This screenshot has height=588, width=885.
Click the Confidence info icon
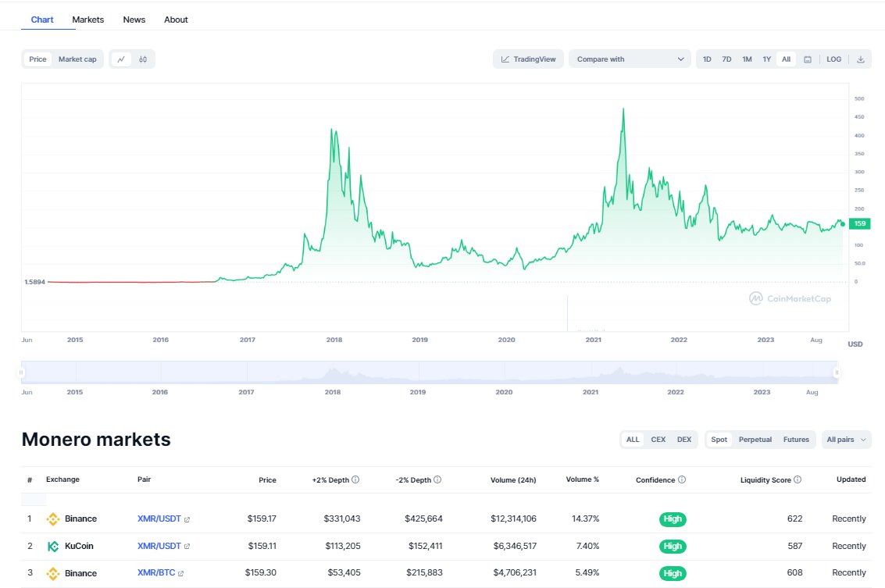click(x=682, y=479)
